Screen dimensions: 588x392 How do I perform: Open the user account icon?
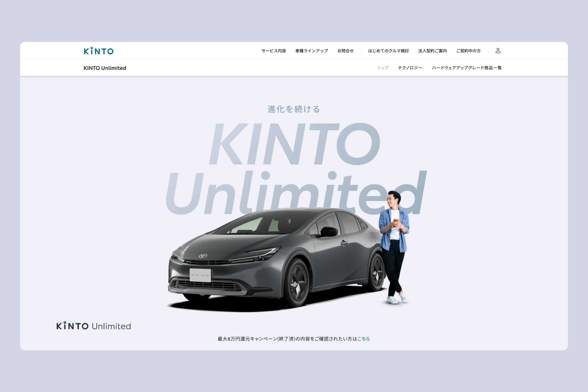[498, 51]
